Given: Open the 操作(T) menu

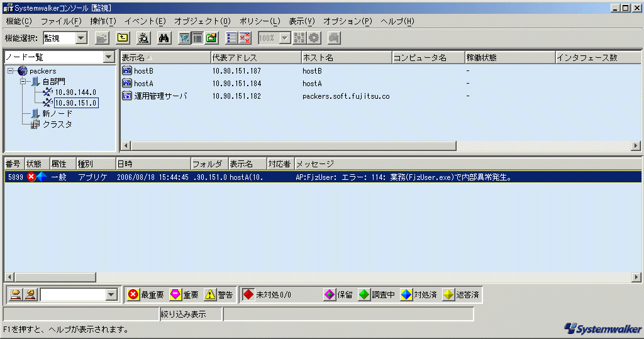Looking at the screenshot, I should [103, 21].
